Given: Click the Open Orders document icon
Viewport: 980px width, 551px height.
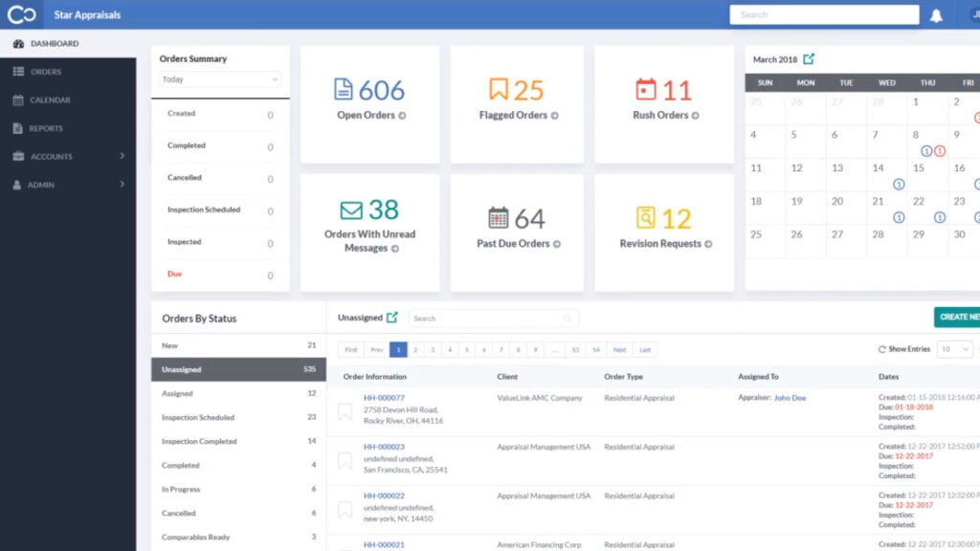Looking at the screenshot, I should pyautogui.click(x=344, y=89).
